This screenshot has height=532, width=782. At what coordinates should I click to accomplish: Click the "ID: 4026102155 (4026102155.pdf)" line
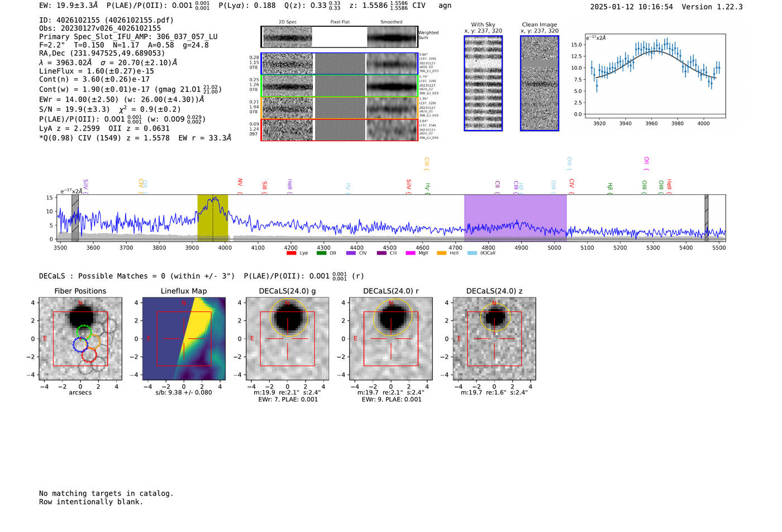tap(106, 20)
